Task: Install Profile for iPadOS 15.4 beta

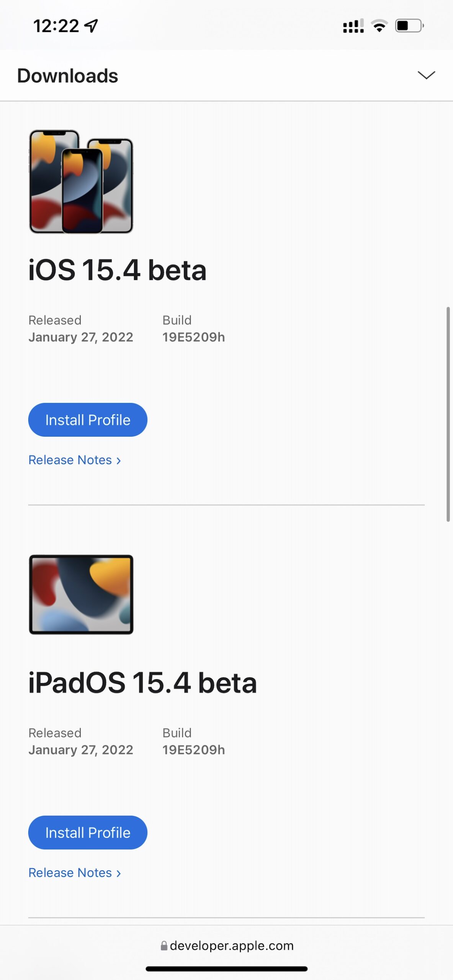Action: (88, 832)
